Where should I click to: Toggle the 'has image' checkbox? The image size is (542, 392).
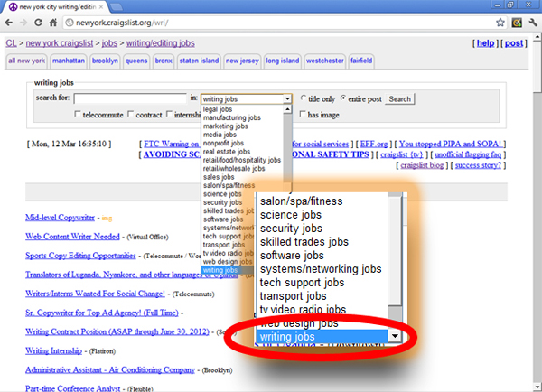pyautogui.click(x=303, y=114)
